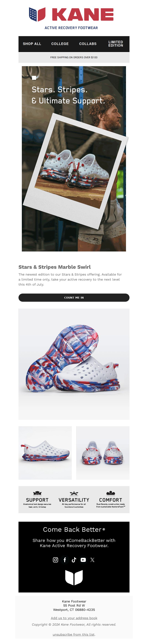Open the College menu item
The image size is (148, 644).
coord(60,44)
